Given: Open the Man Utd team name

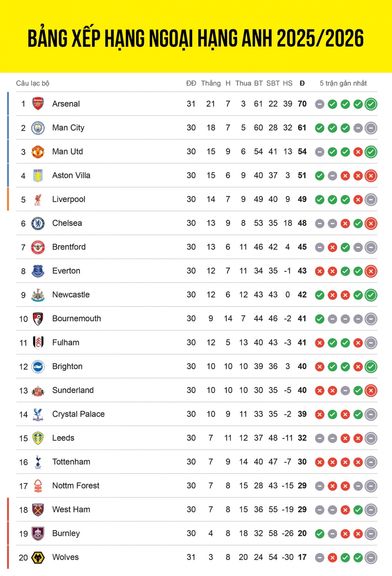Looking at the screenshot, I should [68, 152].
